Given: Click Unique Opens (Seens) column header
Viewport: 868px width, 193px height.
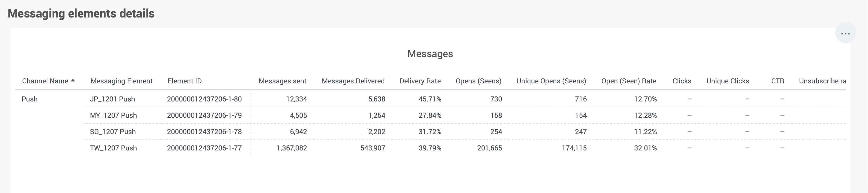Looking at the screenshot, I should tap(551, 81).
